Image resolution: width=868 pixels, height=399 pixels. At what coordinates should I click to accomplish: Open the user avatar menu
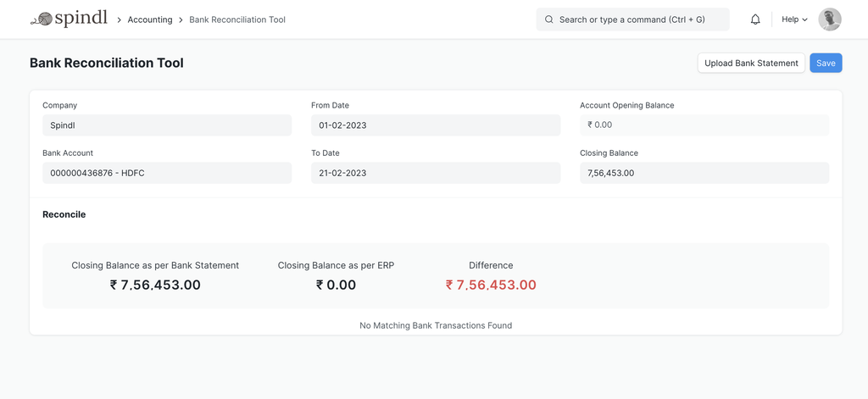tap(829, 19)
